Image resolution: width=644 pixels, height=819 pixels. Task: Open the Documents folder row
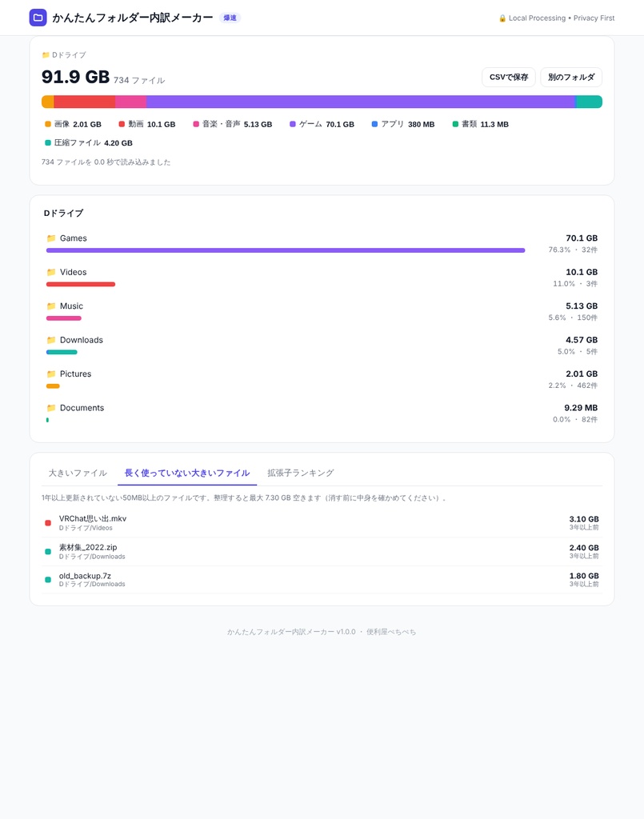[322, 413]
